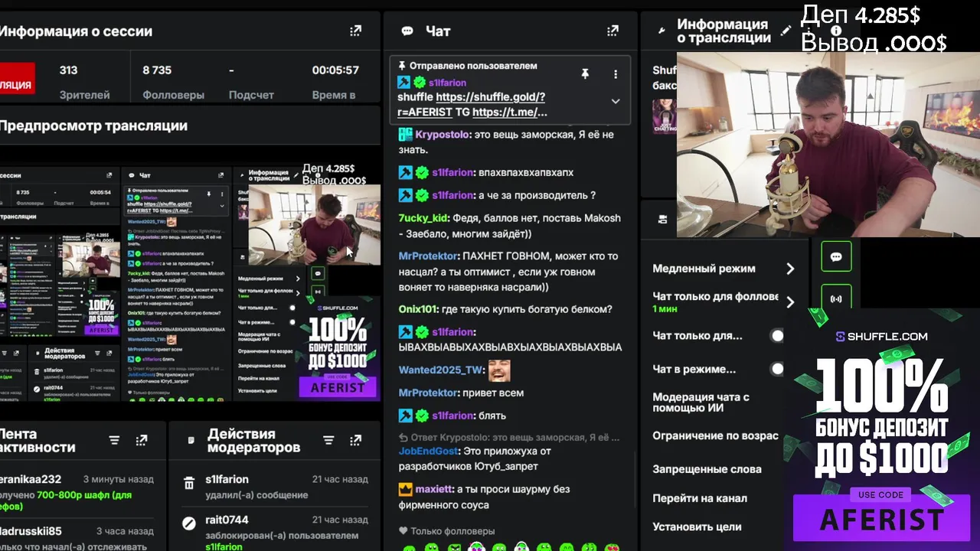Edit stream info with the pencil icon
Viewport: 980px width, 551px height.
(x=786, y=31)
